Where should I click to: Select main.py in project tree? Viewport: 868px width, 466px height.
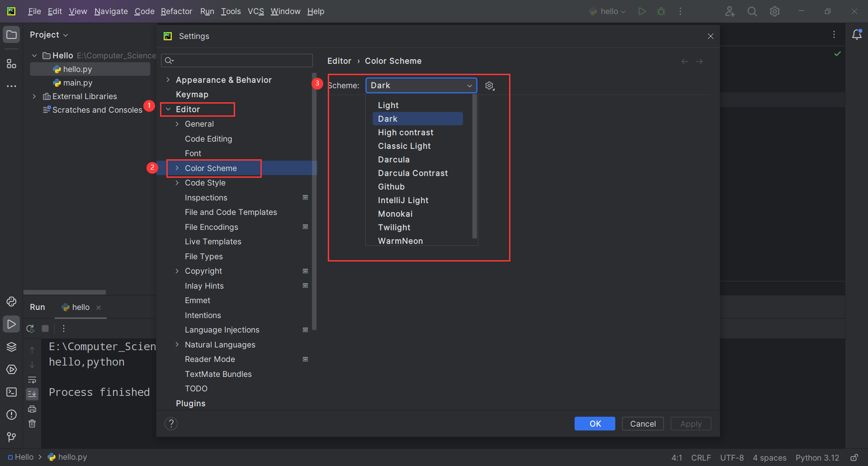(x=78, y=83)
